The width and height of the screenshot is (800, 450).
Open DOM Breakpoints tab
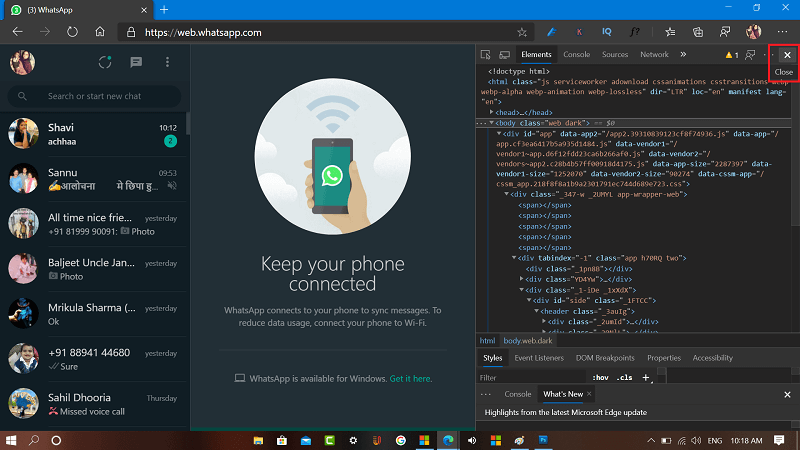(x=605, y=358)
